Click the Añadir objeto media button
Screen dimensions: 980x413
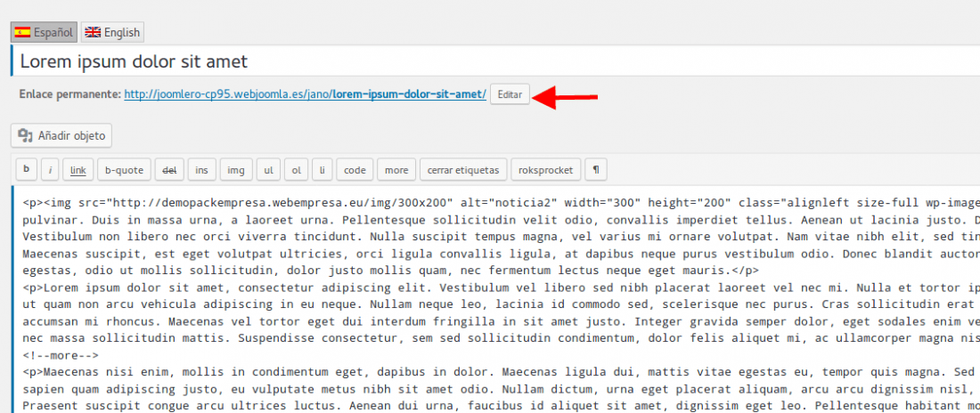pyautogui.click(x=61, y=135)
